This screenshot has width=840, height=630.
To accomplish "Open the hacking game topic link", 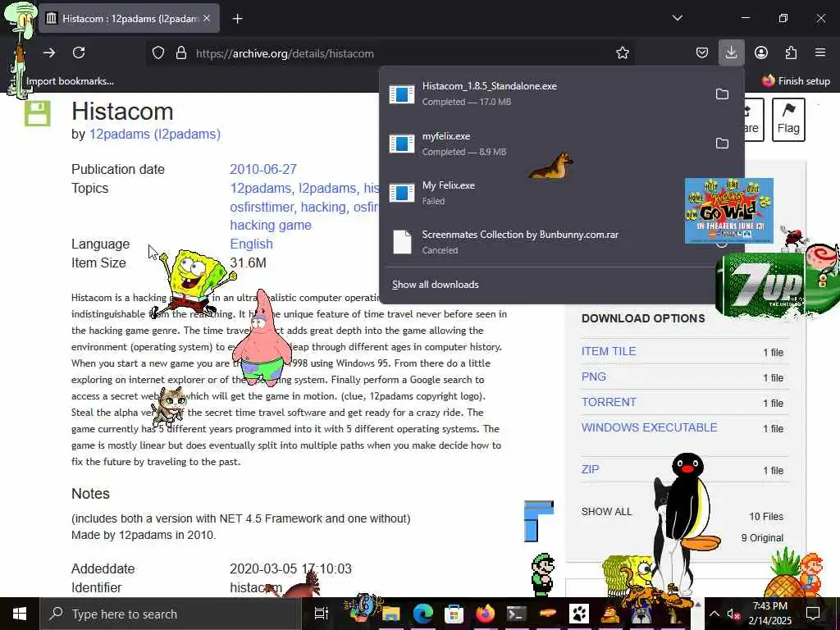I will point(271,225).
